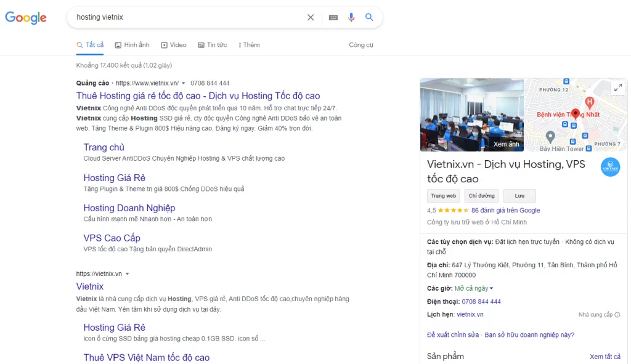
Task: Click Hosting Giá Rẻ link under Vietnix organic result
Action: click(114, 328)
